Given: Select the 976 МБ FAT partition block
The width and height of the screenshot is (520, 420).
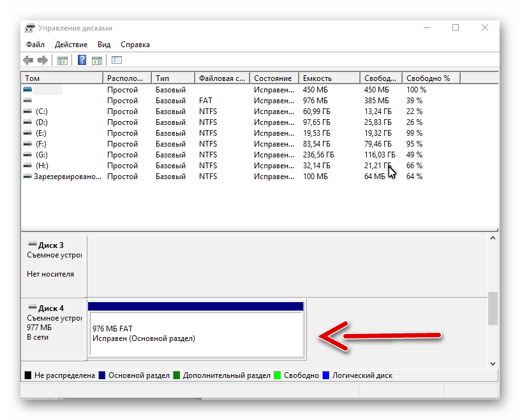Looking at the screenshot, I should tap(196, 334).
